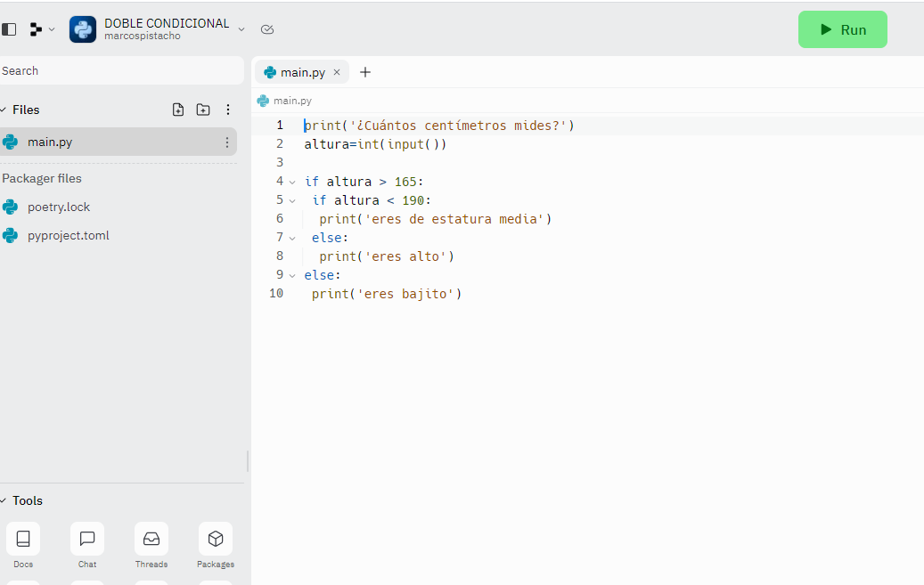The height and width of the screenshot is (585, 924).
Task: Close the main.py editor tab
Action: (337, 72)
